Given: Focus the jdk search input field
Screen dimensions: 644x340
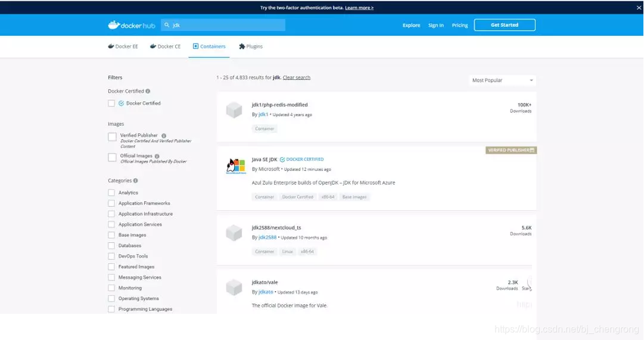Looking at the screenshot, I should [x=223, y=25].
